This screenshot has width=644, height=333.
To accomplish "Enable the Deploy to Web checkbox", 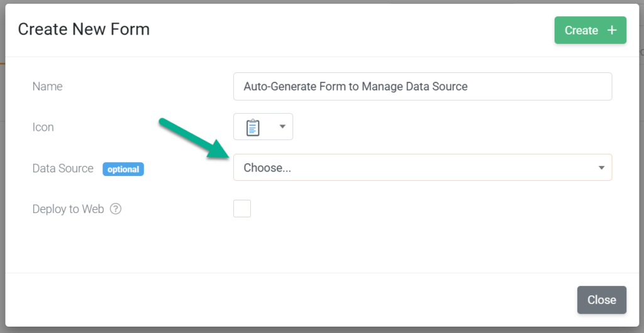I will point(242,209).
